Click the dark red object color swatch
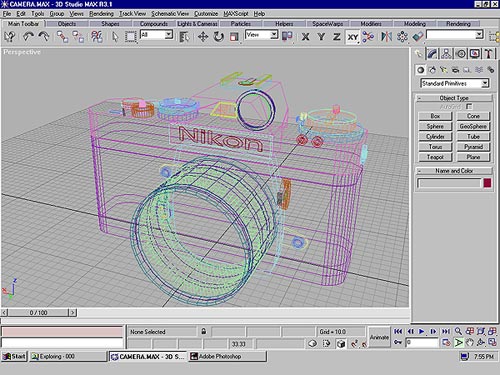The width and height of the screenshot is (500, 375). (x=487, y=183)
